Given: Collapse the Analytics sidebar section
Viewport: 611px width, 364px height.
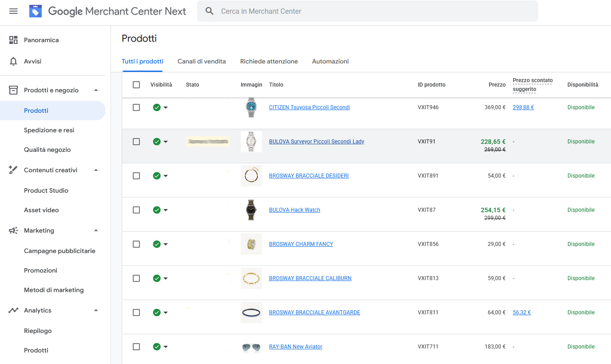Looking at the screenshot, I should point(96,310).
